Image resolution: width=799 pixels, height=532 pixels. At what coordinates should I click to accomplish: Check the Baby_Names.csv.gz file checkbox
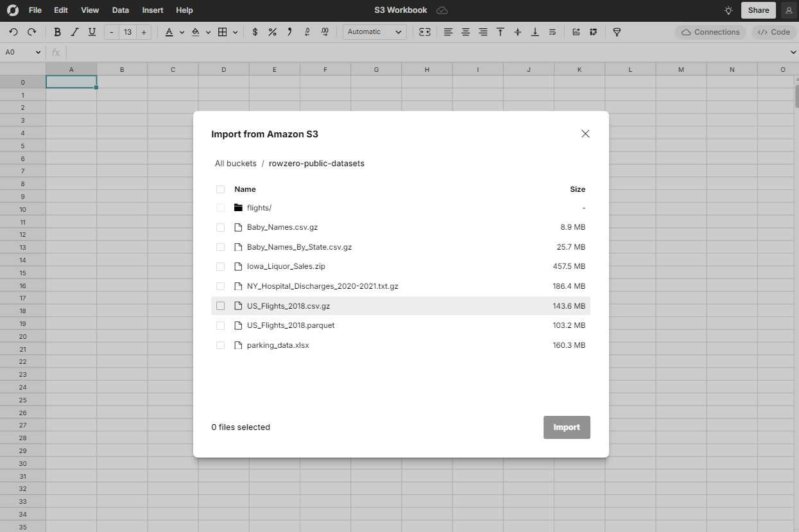220,227
